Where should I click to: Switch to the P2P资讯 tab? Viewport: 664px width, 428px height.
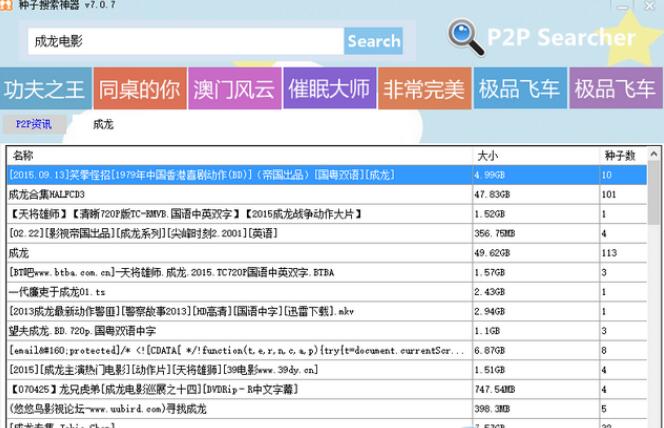tap(34, 124)
